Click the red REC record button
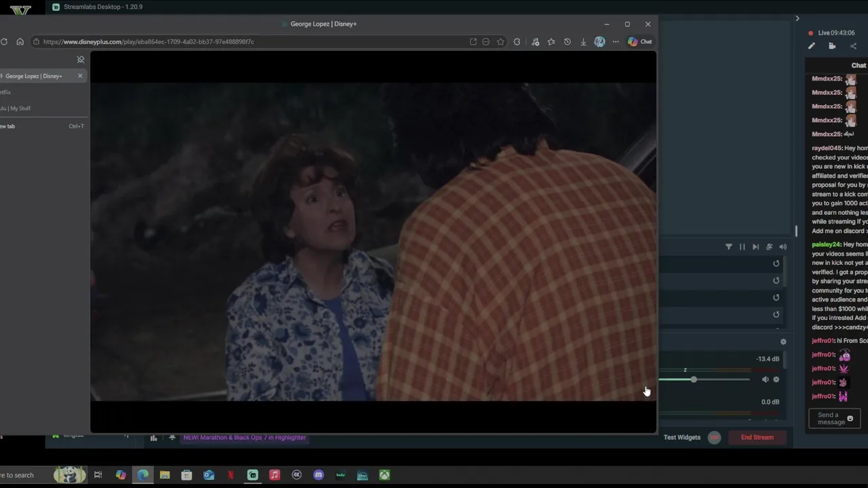The width and height of the screenshot is (868, 488). click(x=714, y=438)
